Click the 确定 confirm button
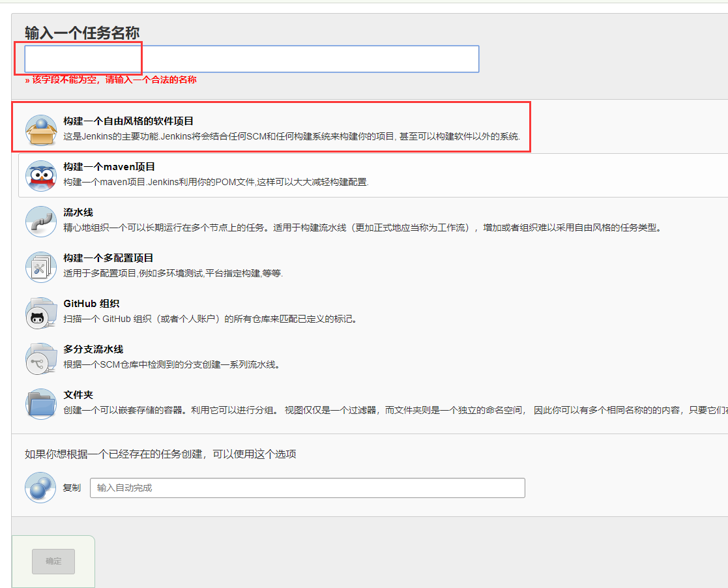 53,561
